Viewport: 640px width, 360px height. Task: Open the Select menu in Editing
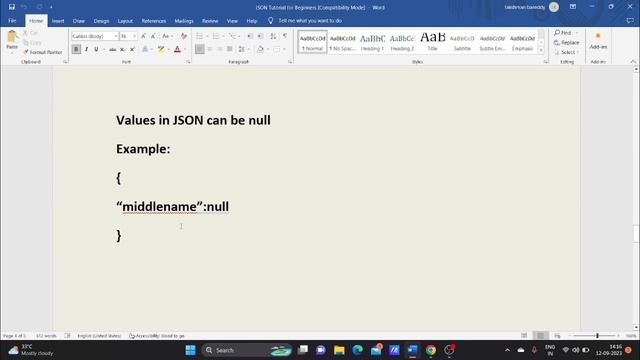pos(567,52)
